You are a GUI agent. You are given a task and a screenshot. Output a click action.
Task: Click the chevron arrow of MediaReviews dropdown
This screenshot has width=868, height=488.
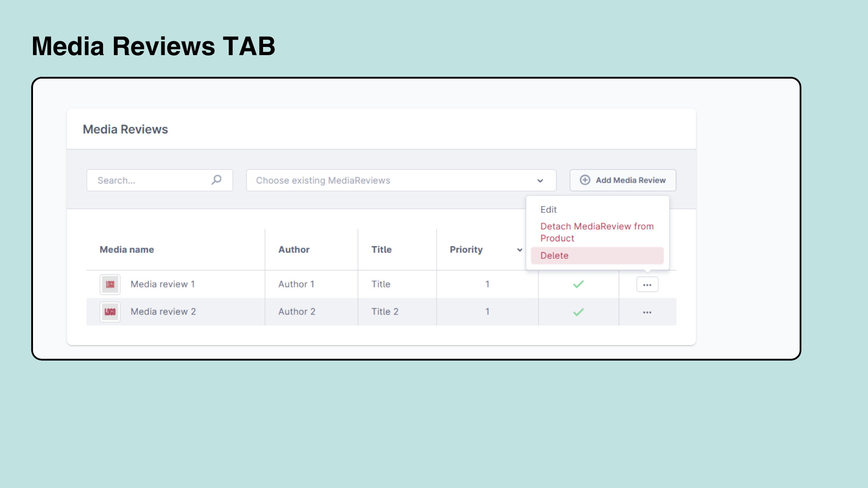tap(540, 181)
